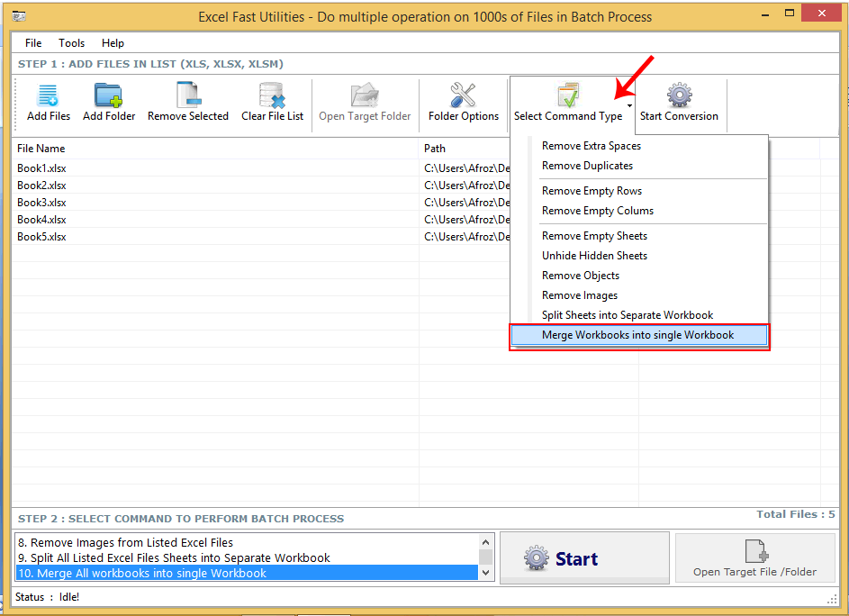
Task: Click the Start Conversion gear icon
Action: pyautogui.click(x=679, y=95)
